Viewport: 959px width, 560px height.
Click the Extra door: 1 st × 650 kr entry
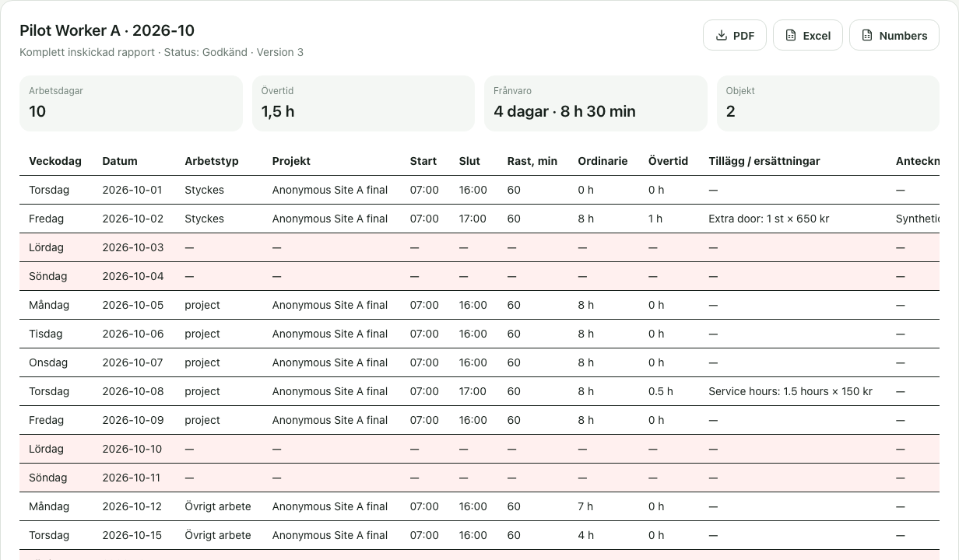click(x=769, y=219)
